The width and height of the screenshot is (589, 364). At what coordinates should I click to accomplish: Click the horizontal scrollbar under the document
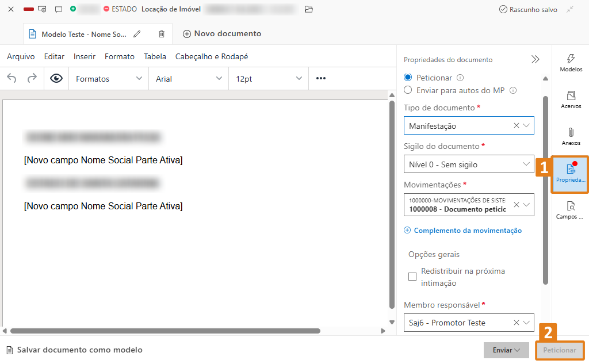(x=165, y=331)
